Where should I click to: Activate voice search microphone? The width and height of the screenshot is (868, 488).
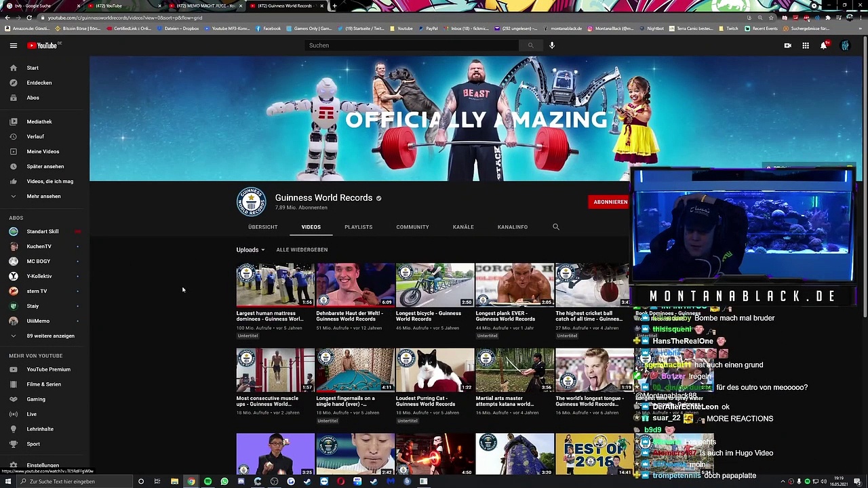[552, 45]
